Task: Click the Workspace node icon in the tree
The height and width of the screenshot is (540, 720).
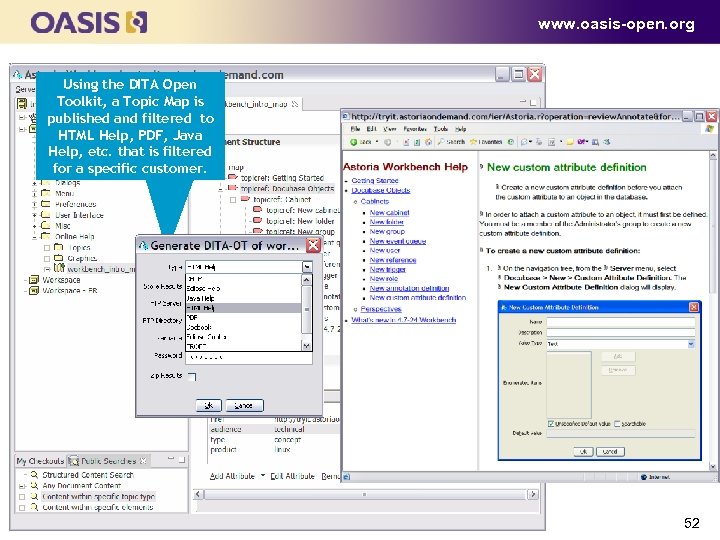Action: pyautogui.click(x=34, y=280)
